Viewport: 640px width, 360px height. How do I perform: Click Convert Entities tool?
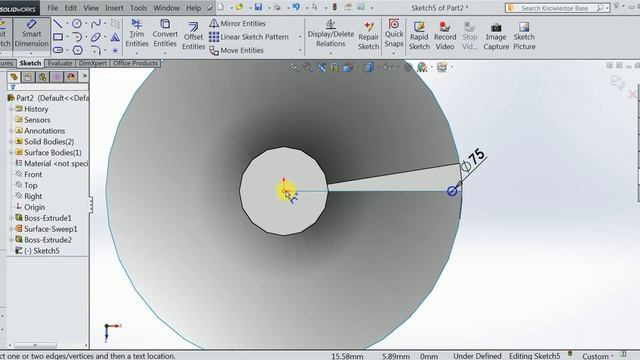click(x=165, y=33)
